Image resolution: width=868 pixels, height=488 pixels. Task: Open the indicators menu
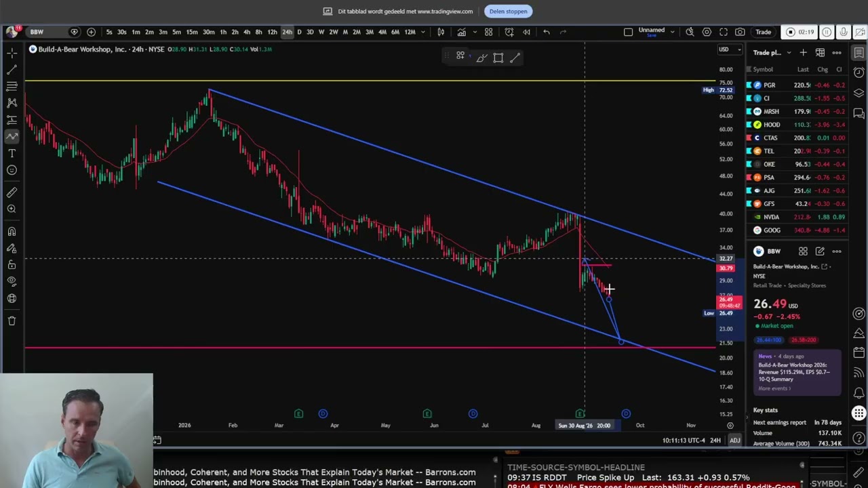462,32
